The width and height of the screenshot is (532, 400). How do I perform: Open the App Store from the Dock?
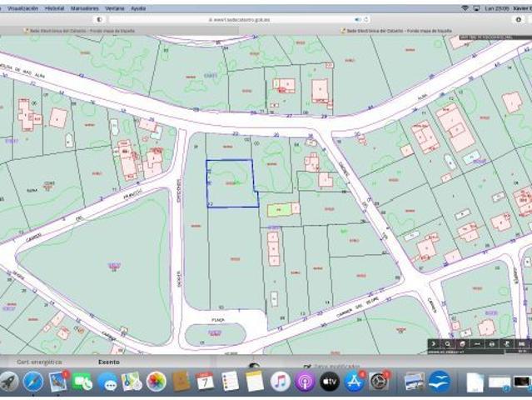(x=354, y=382)
